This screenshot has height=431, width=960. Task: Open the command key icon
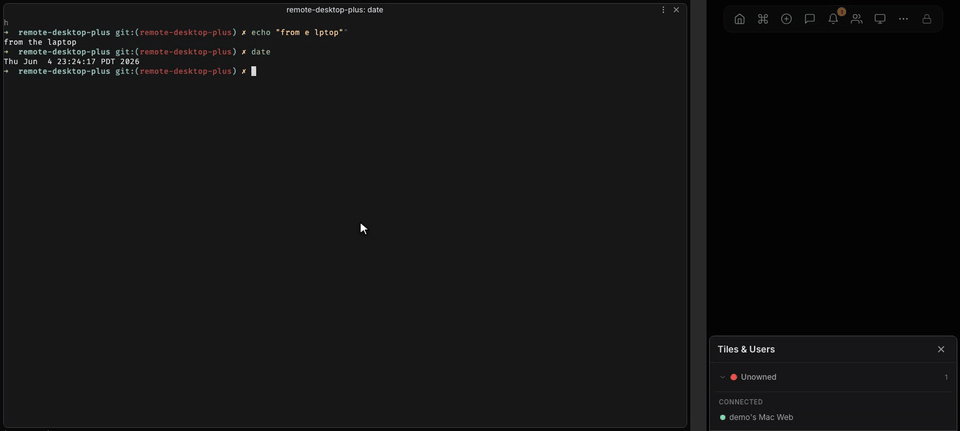pos(763,19)
